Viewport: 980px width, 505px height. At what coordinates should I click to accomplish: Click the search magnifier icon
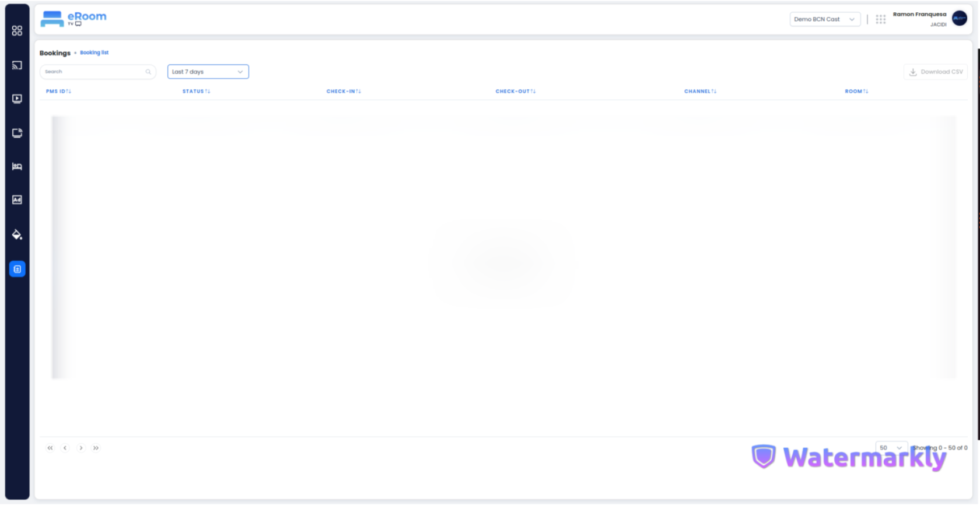148,72
